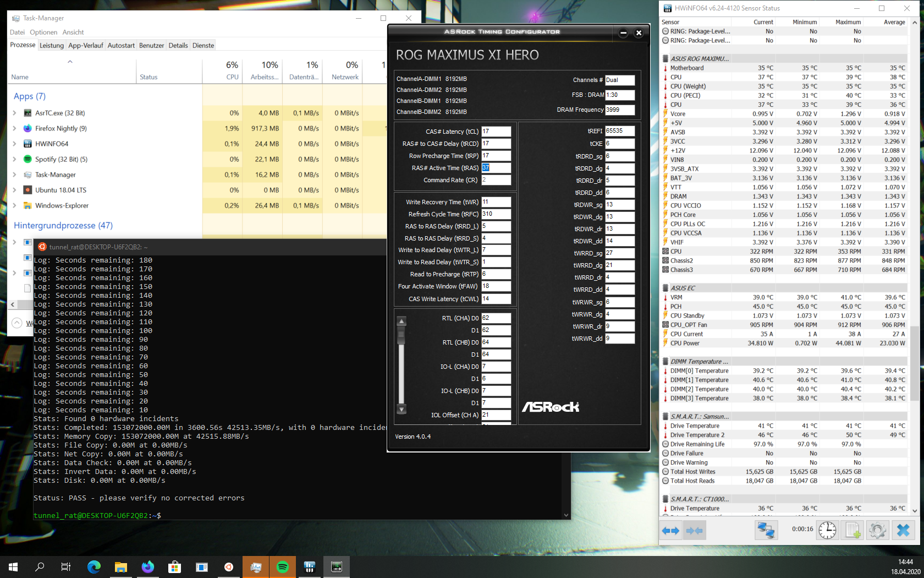Open HWiNFO sensor settings gear
This screenshot has width=924, height=578.
[877, 530]
